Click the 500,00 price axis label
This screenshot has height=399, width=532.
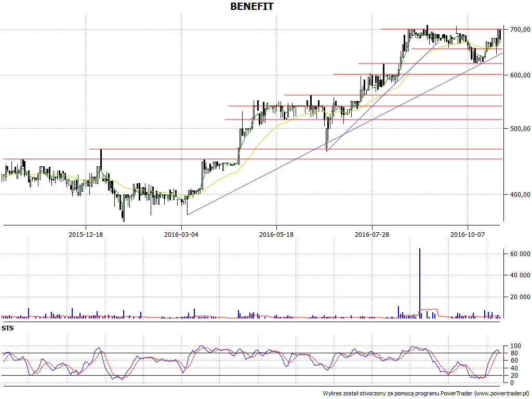[519, 129]
